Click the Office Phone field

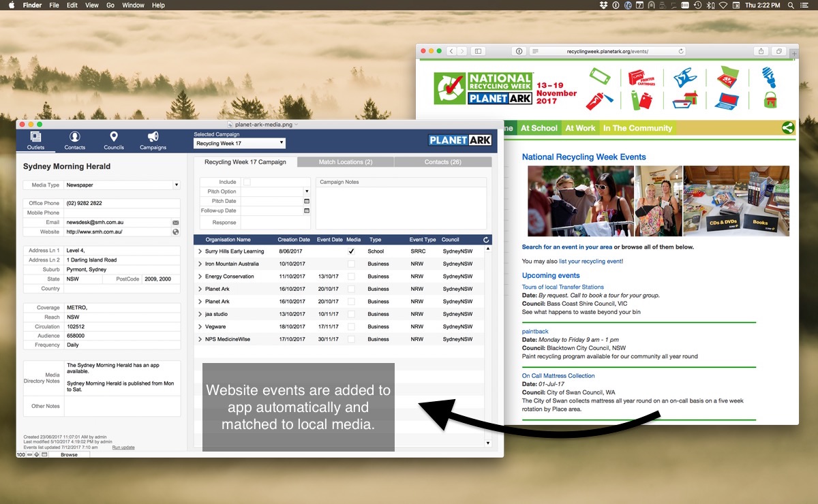click(121, 203)
